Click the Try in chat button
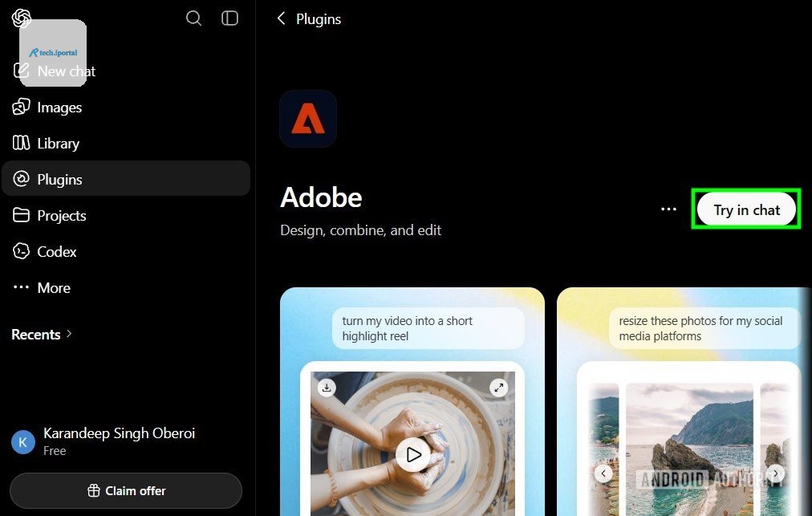This screenshot has height=516, width=812. coord(746,209)
